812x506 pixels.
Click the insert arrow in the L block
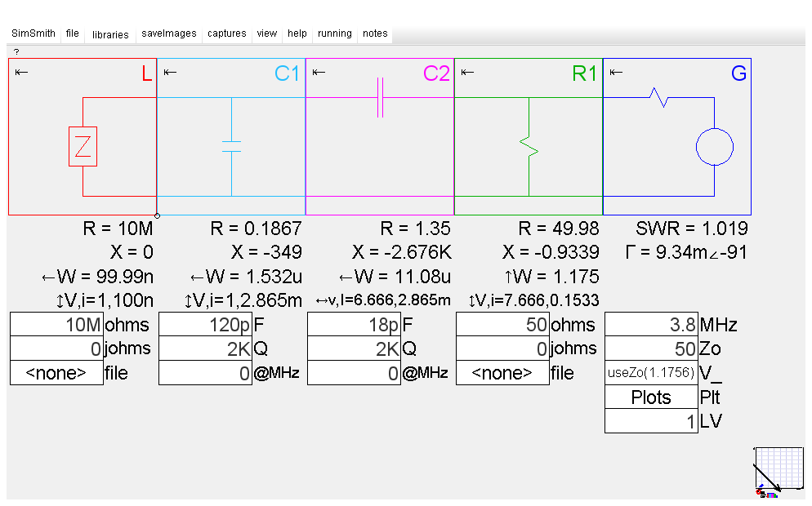21,72
